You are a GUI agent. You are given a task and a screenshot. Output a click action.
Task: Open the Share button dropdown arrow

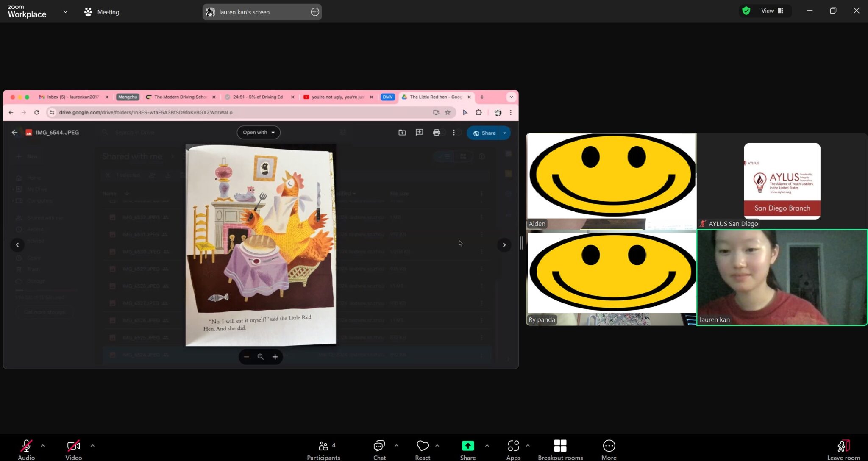[505, 133]
